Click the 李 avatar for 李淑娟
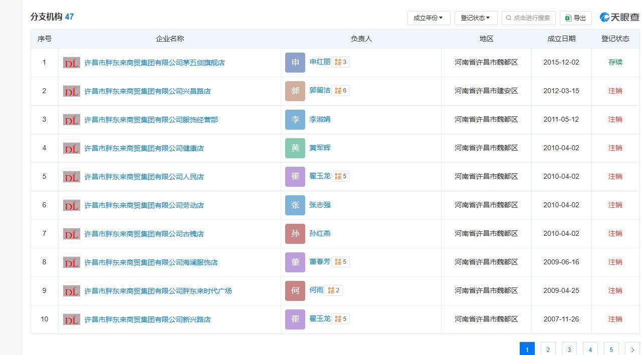The width and height of the screenshot is (644, 355). [x=295, y=120]
